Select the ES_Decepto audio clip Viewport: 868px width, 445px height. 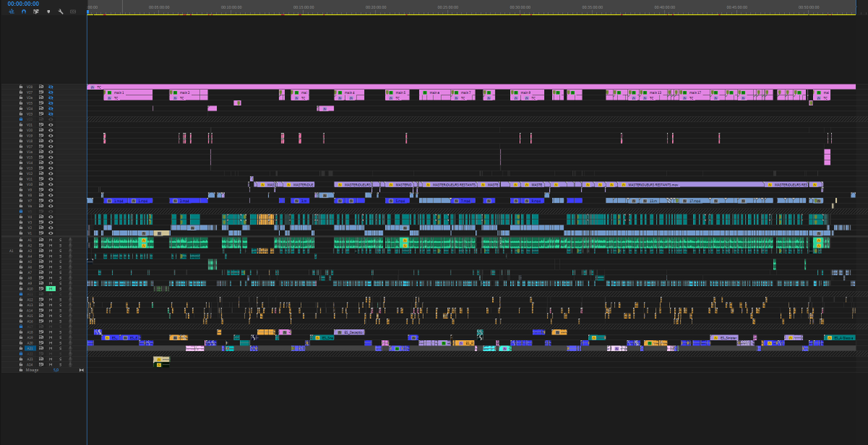349,332
